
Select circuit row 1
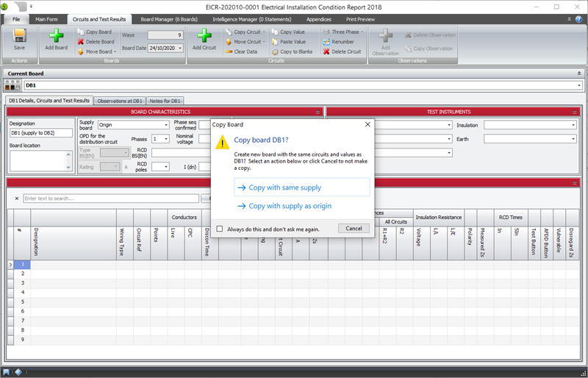[x=23, y=264]
